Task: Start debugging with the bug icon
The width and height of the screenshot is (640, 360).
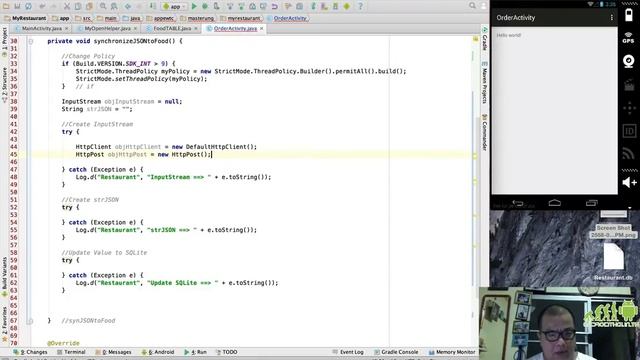Action: 205,6
